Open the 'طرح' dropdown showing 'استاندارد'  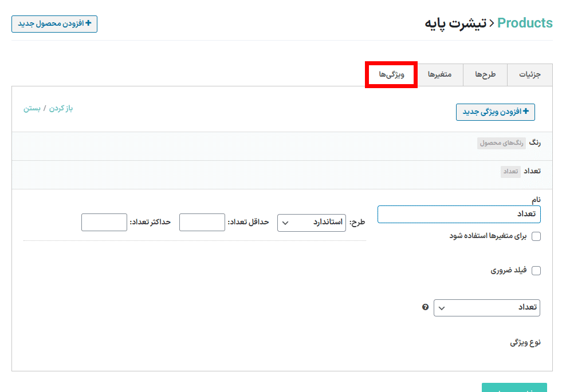311,223
